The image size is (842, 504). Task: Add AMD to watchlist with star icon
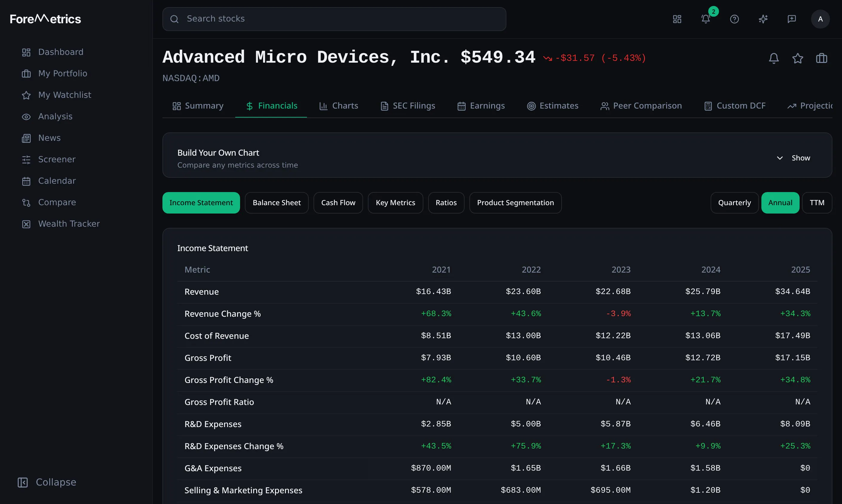point(798,58)
